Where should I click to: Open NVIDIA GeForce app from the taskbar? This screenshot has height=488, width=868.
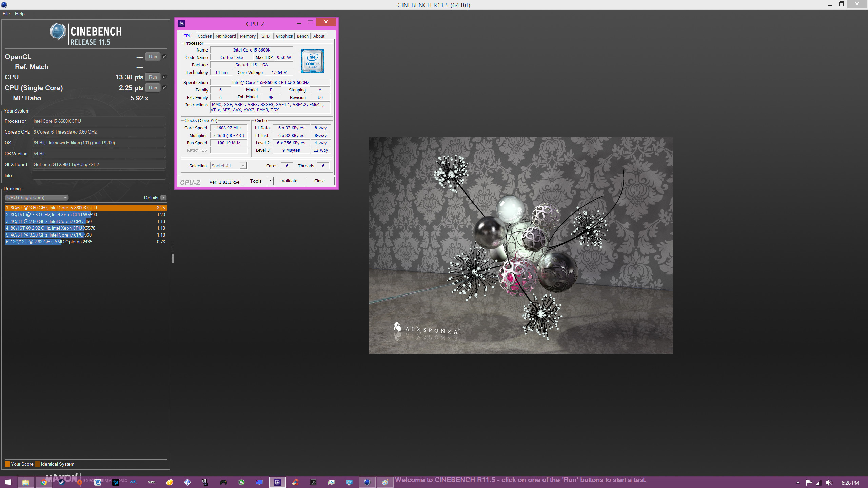(313, 482)
